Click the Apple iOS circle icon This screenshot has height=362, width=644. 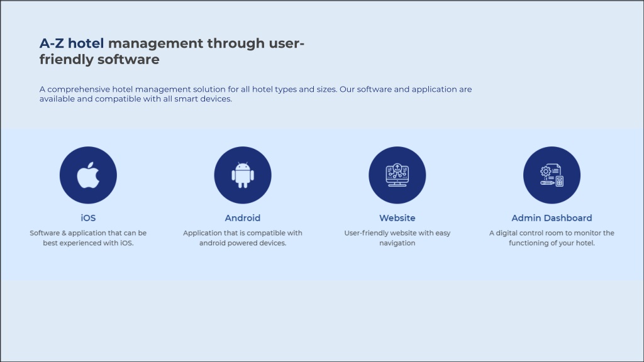pyautogui.click(x=88, y=175)
